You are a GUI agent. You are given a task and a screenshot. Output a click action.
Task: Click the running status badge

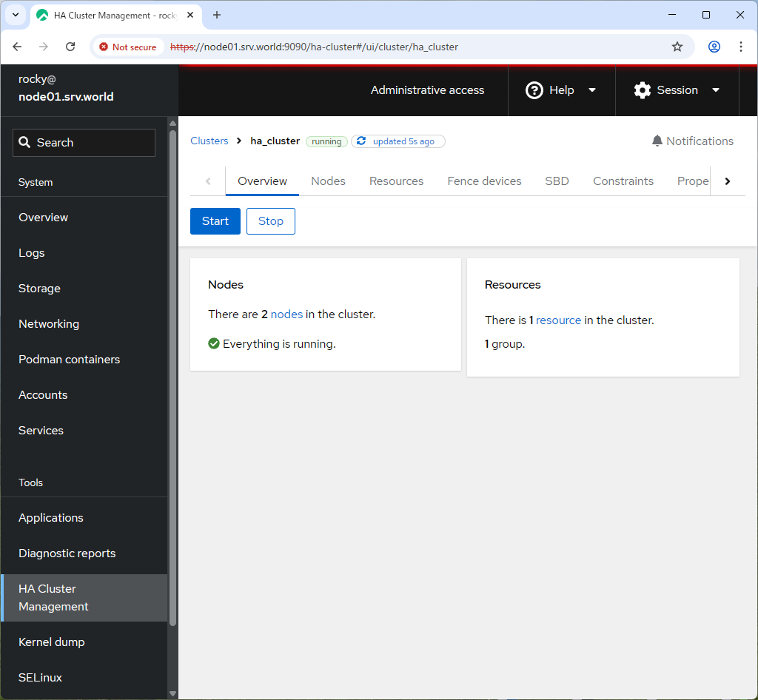coord(326,141)
